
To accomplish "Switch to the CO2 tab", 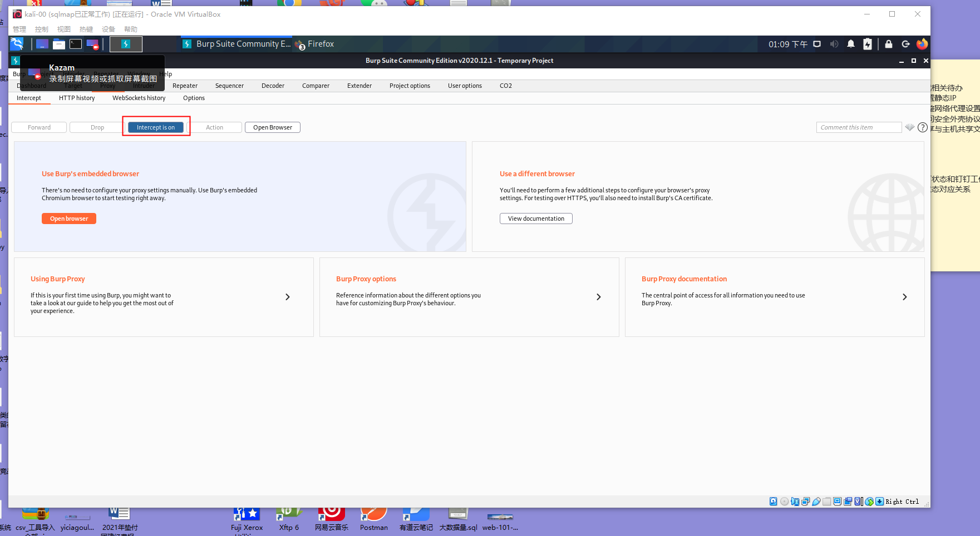I will [506, 86].
